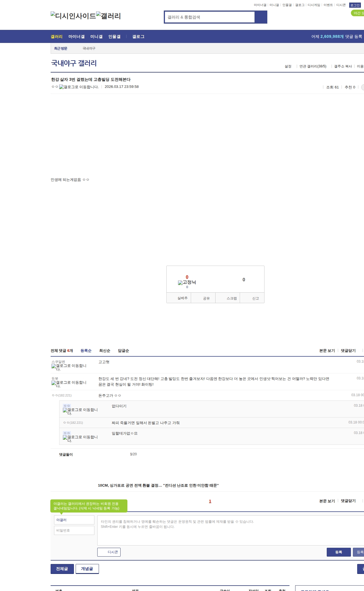The image size is (364, 591).
Task: Click the 댓글돌이 label
Action: click(66, 454)
